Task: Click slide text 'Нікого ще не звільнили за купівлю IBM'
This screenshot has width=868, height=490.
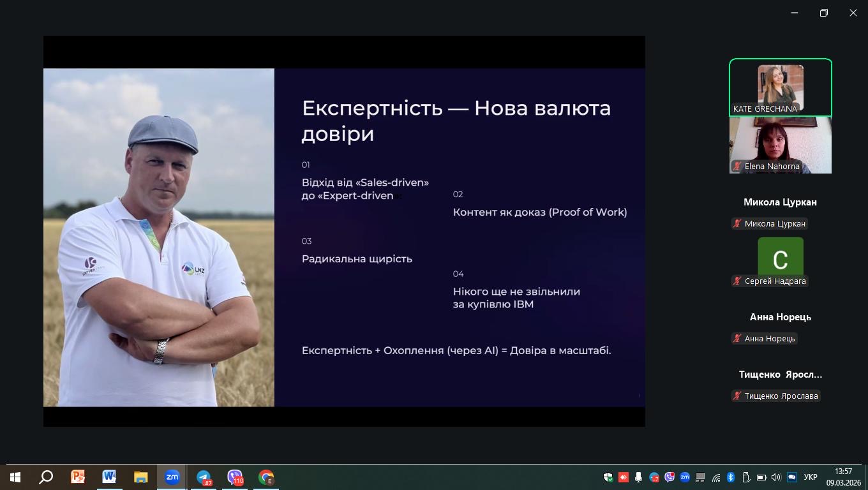Action: pyautogui.click(x=516, y=298)
